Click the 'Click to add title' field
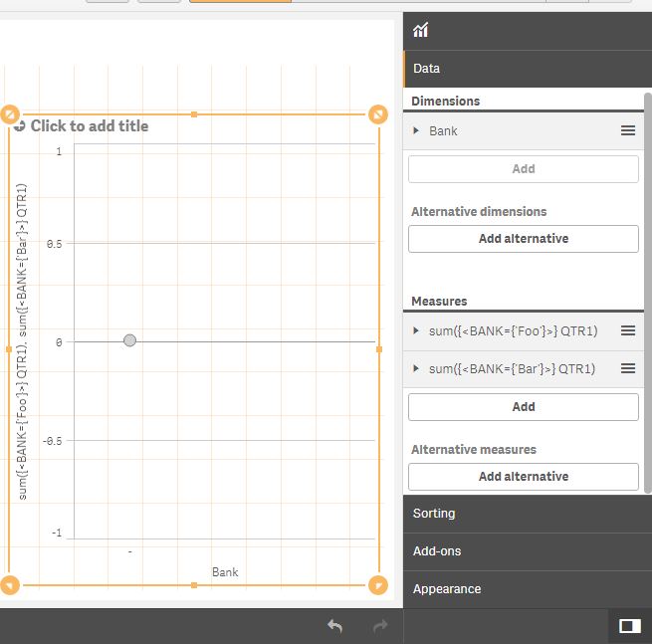The image size is (652, 644). 90,126
